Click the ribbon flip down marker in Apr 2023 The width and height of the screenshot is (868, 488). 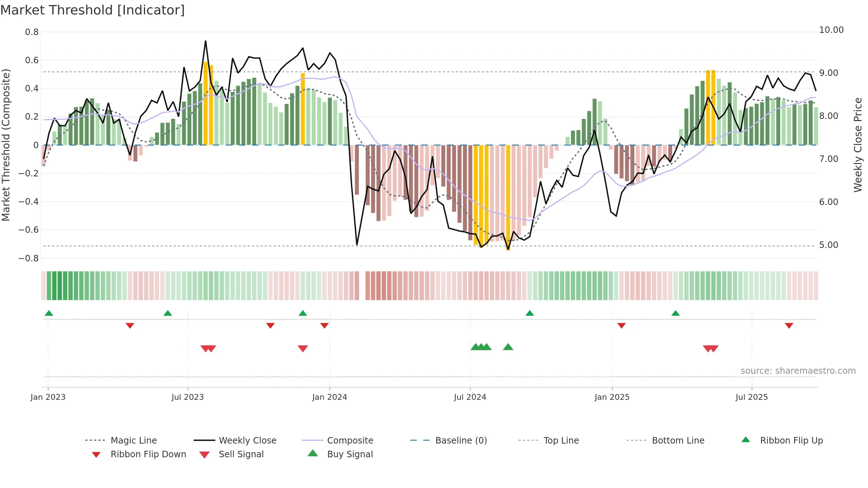130,326
